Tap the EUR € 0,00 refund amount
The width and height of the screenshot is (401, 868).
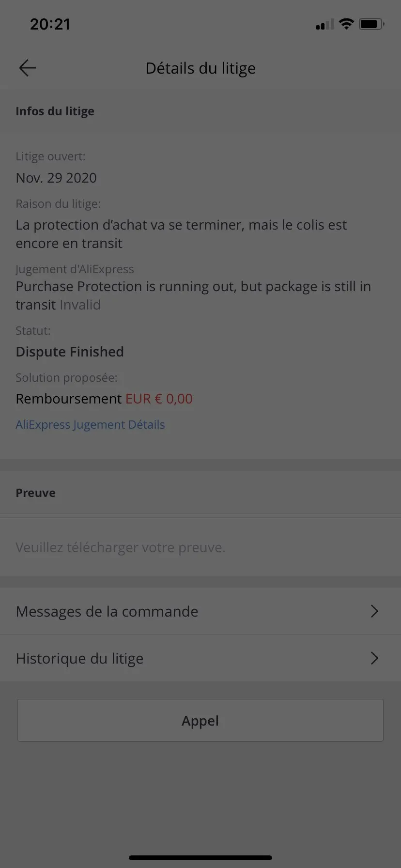(159, 399)
